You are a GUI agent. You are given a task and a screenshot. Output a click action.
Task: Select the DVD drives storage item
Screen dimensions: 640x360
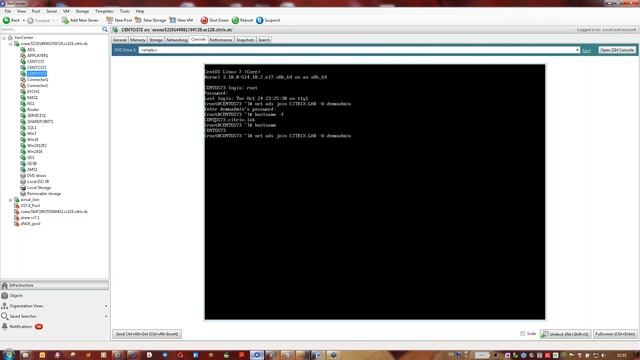pyautogui.click(x=36, y=176)
